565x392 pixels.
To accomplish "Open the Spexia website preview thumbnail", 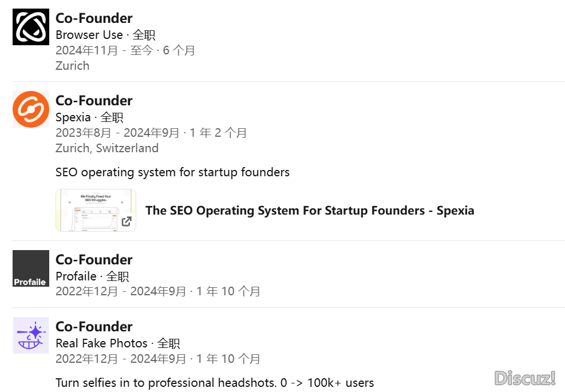I will click(x=96, y=211).
